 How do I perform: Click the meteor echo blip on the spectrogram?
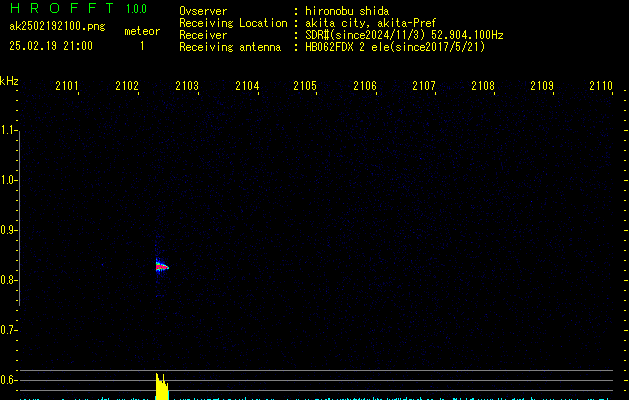tap(162, 266)
